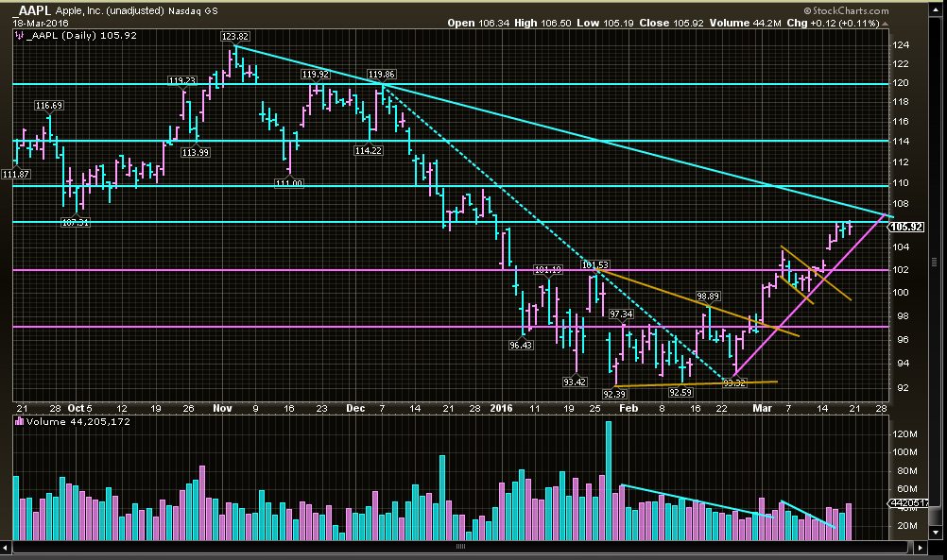Click the Open 106.34 value
The image size is (947, 560).
click(x=477, y=23)
